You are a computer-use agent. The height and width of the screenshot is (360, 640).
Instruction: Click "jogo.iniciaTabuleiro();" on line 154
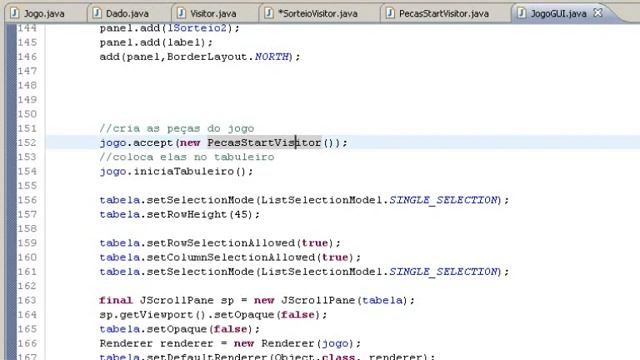coord(176,171)
